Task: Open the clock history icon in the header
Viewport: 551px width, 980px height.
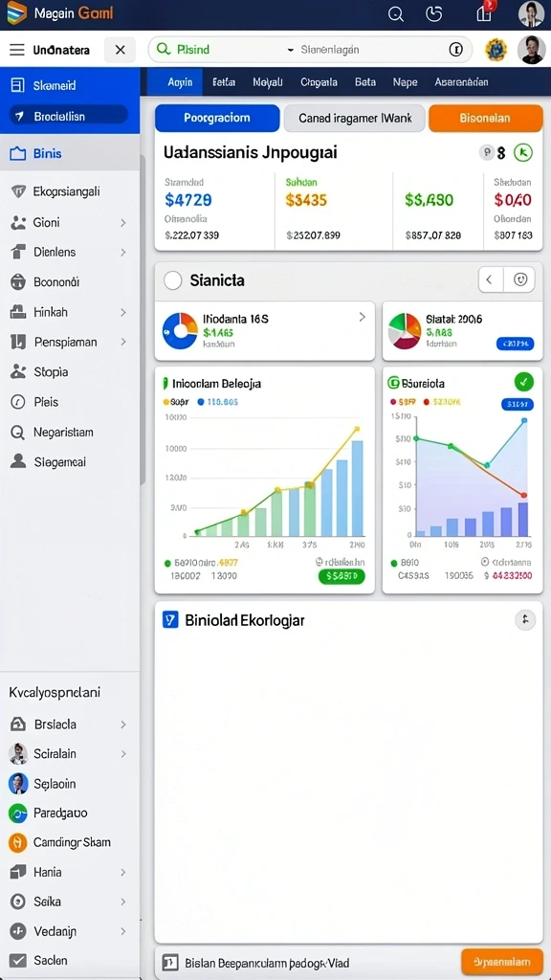Action: (433, 14)
